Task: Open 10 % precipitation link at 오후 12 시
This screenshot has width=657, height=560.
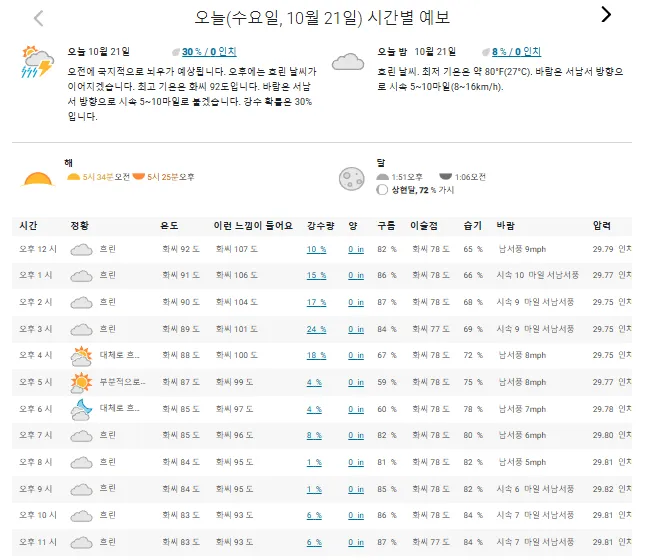Action: [316, 249]
